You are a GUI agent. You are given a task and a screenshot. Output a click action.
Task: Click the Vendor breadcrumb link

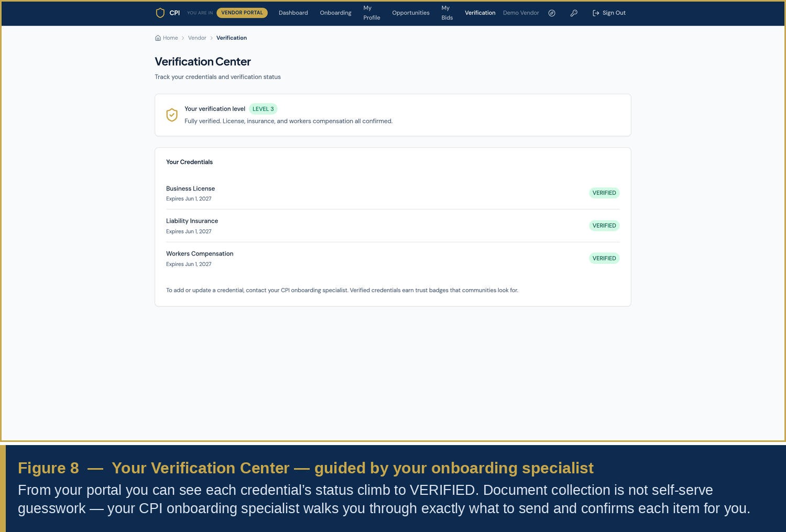pyautogui.click(x=197, y=38)
